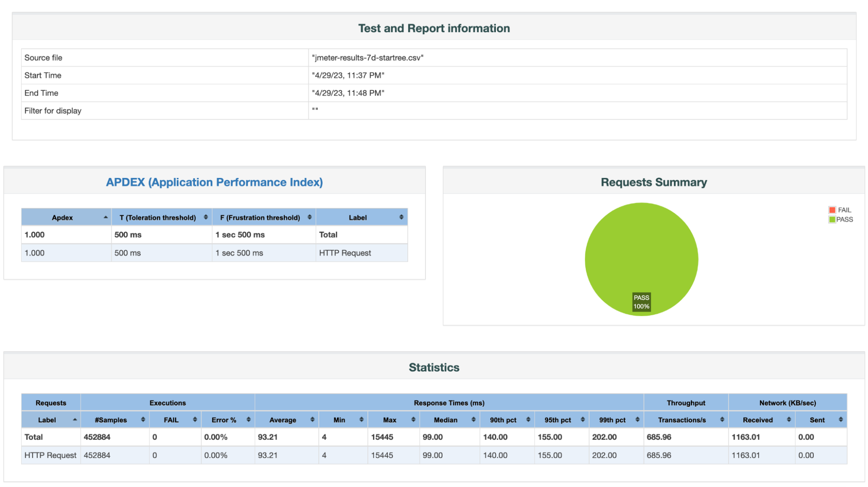Click Test and Report information heading

coord(434,28)
